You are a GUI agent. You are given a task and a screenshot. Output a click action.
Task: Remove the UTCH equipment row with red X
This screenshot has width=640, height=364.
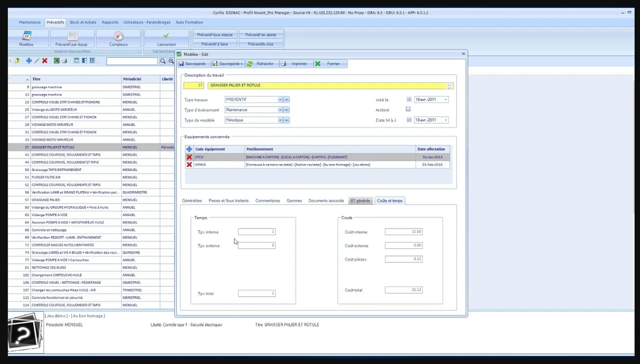[x=189, y=157]
